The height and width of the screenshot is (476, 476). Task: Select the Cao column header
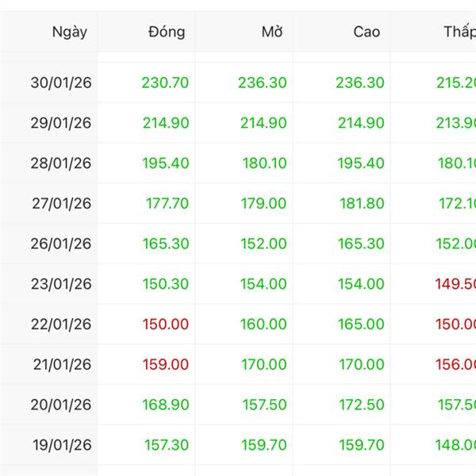367,33
